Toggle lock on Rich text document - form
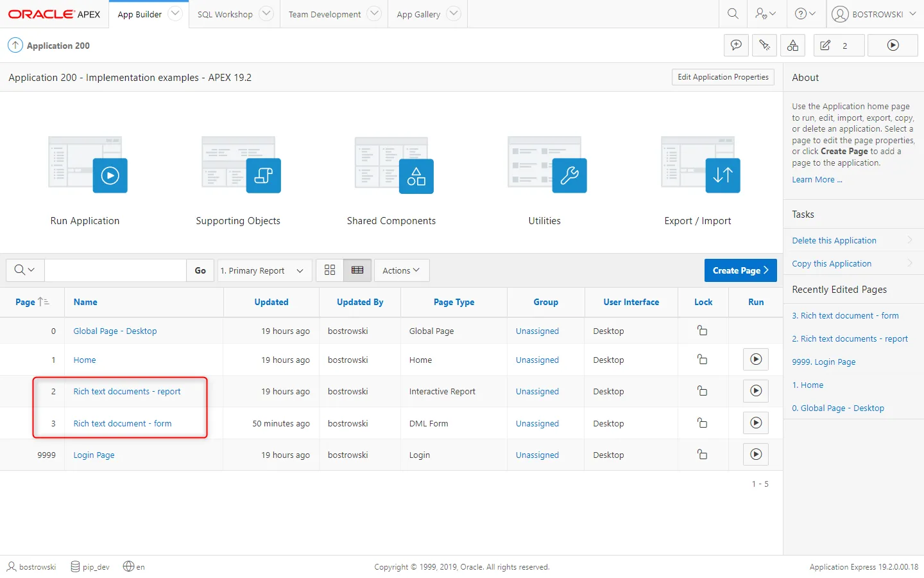This screenshot has height=578, width=924. tap(703, 423)
